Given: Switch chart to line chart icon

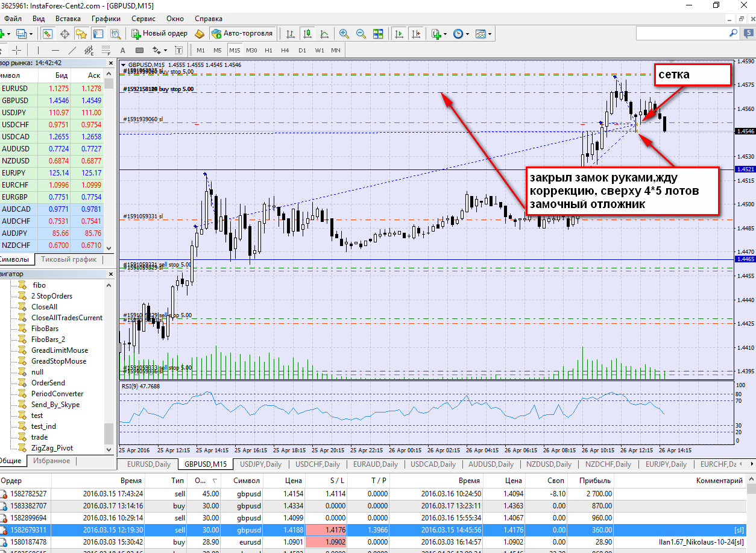Looking at the screenshot, I should 324,33.
